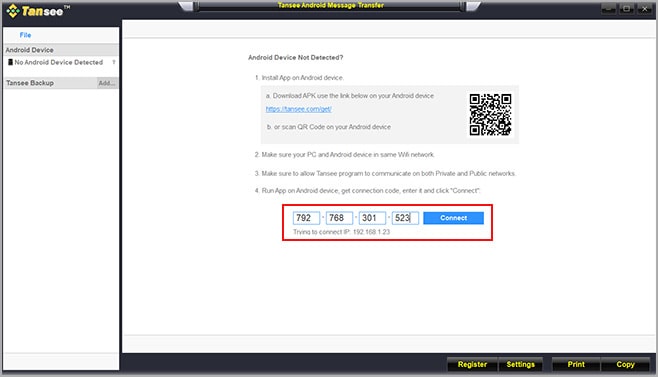The height and width of the screenshot is (377, 658).
Task: Click the first code field showing 792
Action: [x=306, y=218]
